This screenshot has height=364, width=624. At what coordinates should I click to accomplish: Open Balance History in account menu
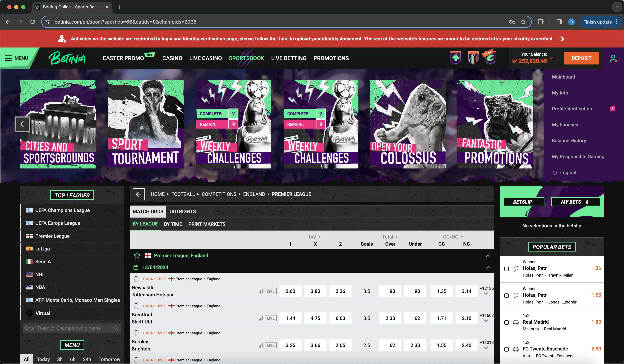click(569, 141)
